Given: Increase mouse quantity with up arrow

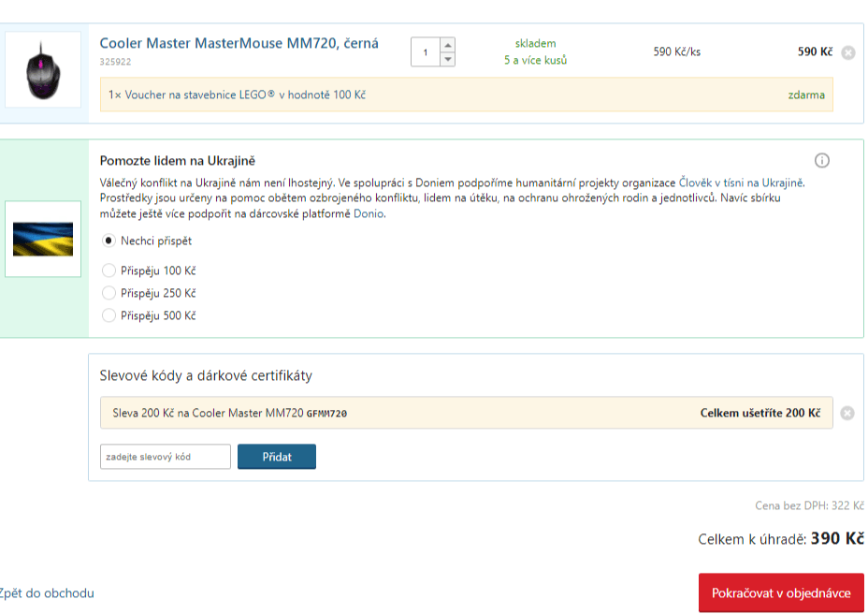Looking at the screenshot, I should point(448,45).
